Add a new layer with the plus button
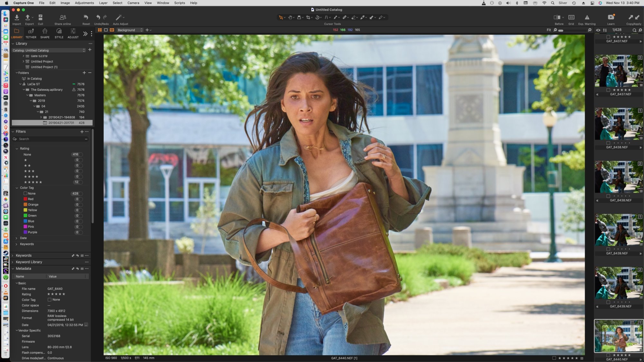Image resolution: width=644 pixels, height=362 pixels. [x=147, y=30]
